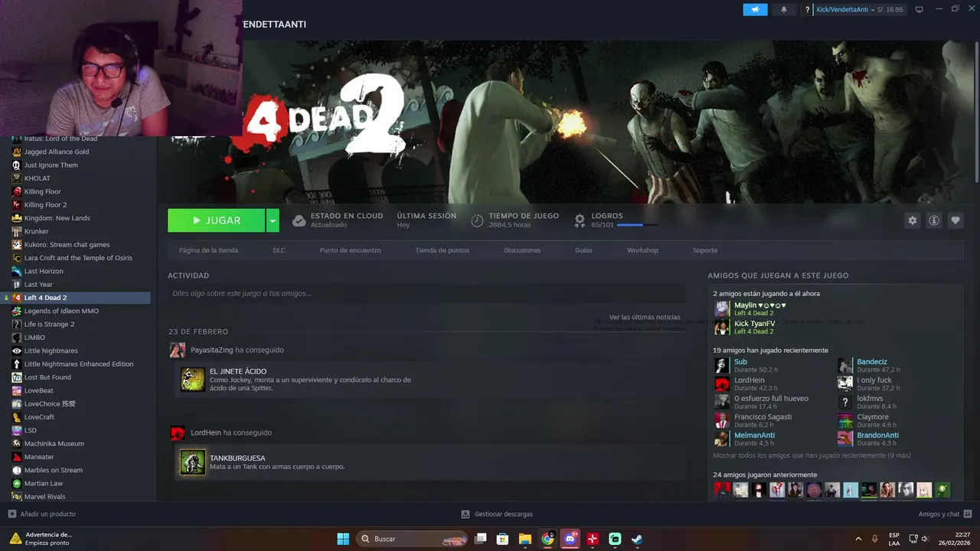The height and width of the screenshot is (551, 980).
Task: Switch to Steam on taskbar
Action: 637,539
